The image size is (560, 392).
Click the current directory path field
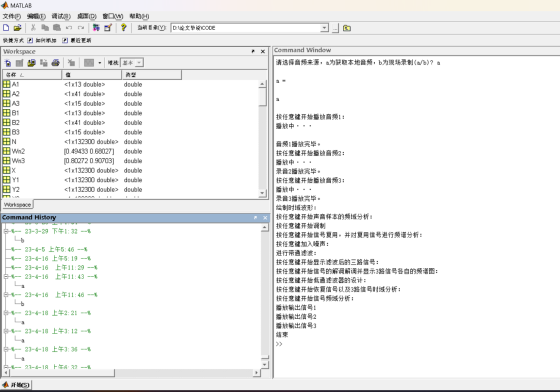[246, 28]
